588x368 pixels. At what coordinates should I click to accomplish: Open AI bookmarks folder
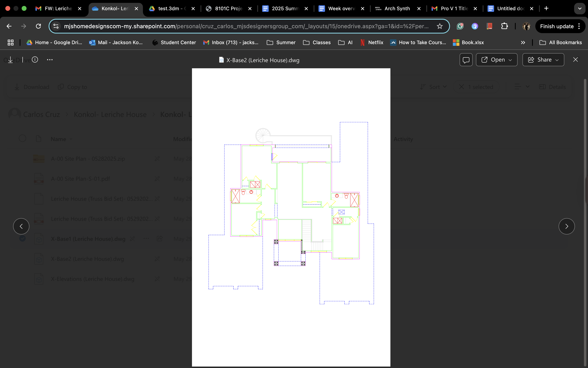point(345,43)
